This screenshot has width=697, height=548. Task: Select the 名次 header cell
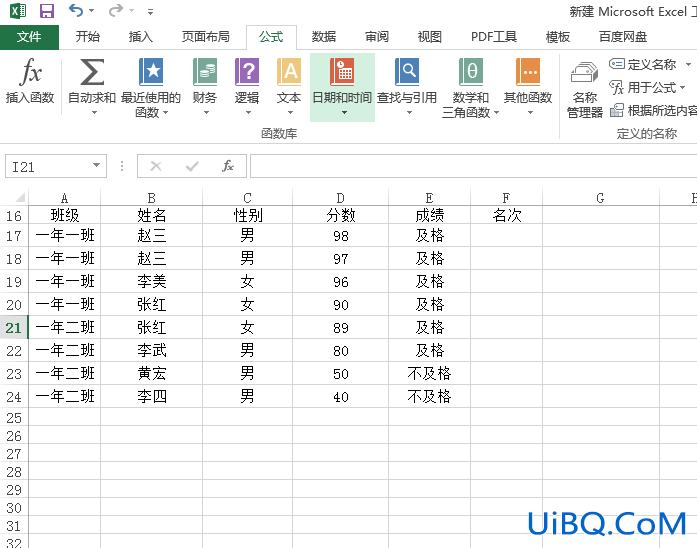pos(506,216)
